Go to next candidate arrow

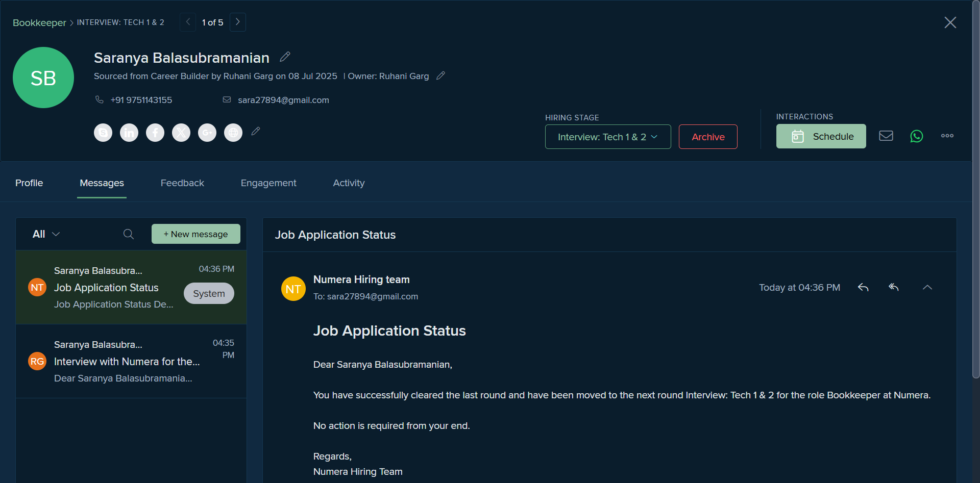pos(238,22)
